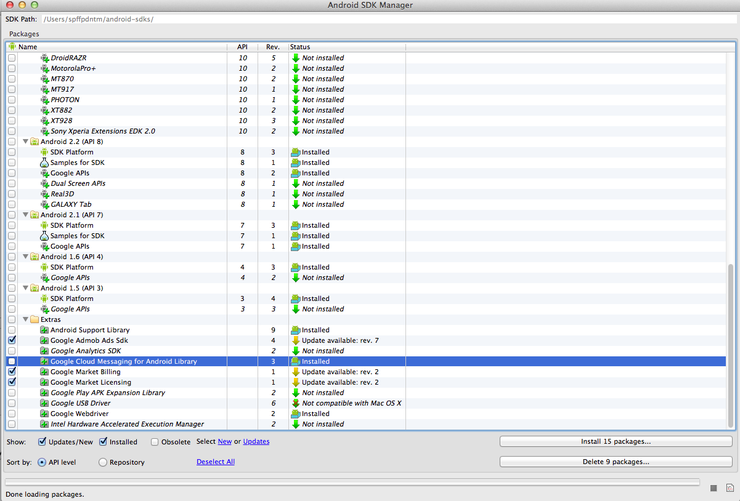Check the Extras group checkbox
Viewport: 740px width, 501px height.
click(12, 319)
